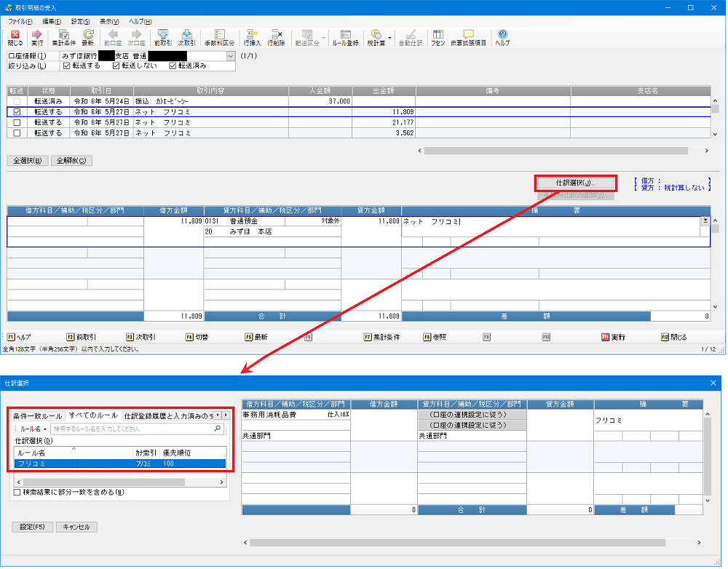Viewport: 728px width, 569px height.
Task: Check transfer box for 3,562 row
Action: pyautogui.click(x=17, y=133)
